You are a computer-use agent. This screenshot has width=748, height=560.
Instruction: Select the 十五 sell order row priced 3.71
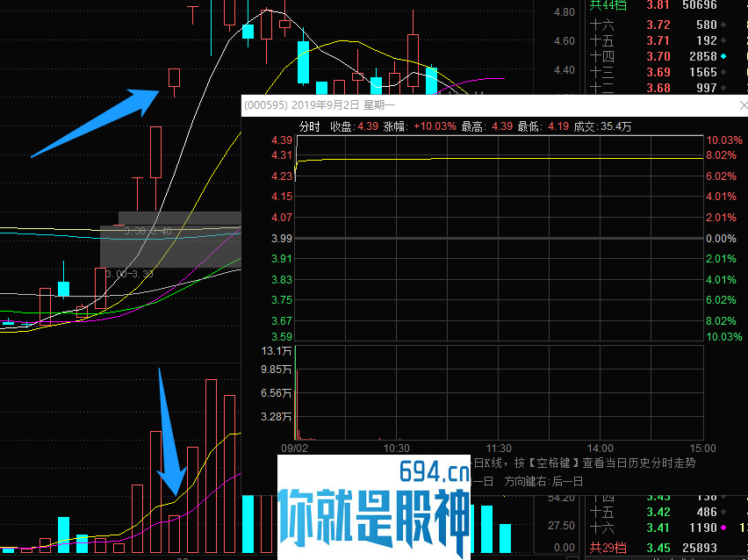(x=658, y=40)
